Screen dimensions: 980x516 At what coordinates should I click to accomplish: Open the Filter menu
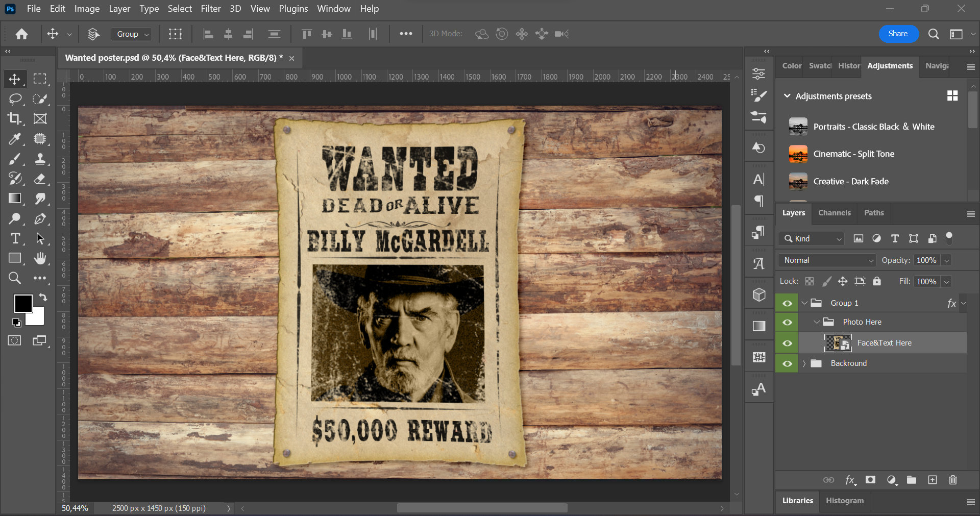tap(210, 8)
